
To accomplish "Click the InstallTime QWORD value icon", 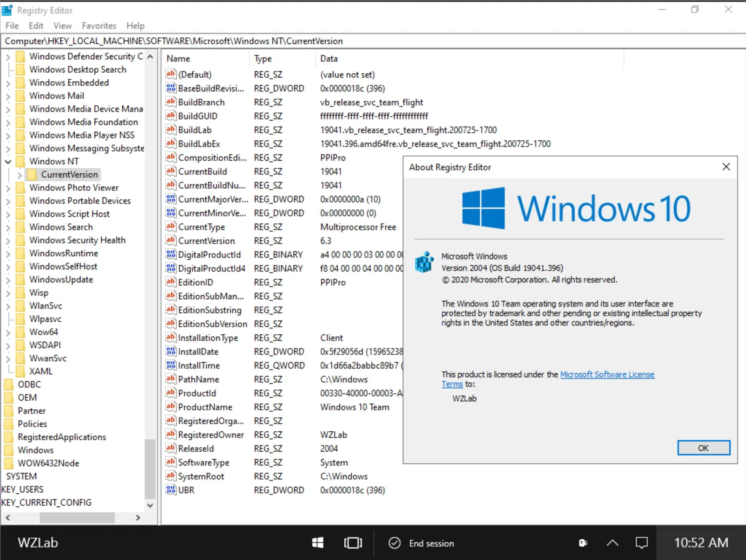I will pos(171,365).
